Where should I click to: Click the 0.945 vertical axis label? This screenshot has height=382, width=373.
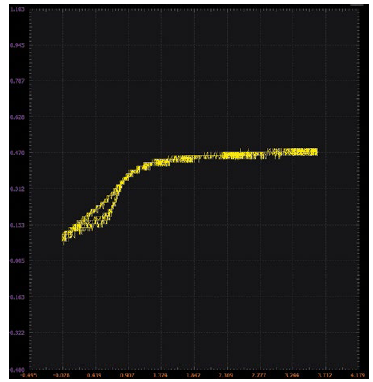pos(16,45)
